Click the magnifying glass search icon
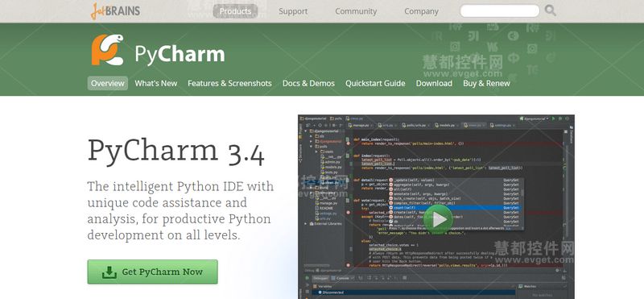 [551, 10]
